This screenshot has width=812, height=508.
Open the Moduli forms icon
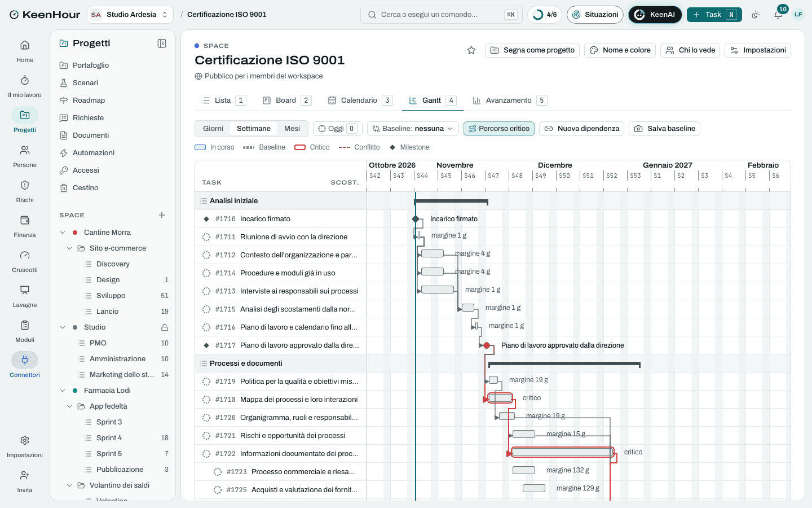coord(25,325)
